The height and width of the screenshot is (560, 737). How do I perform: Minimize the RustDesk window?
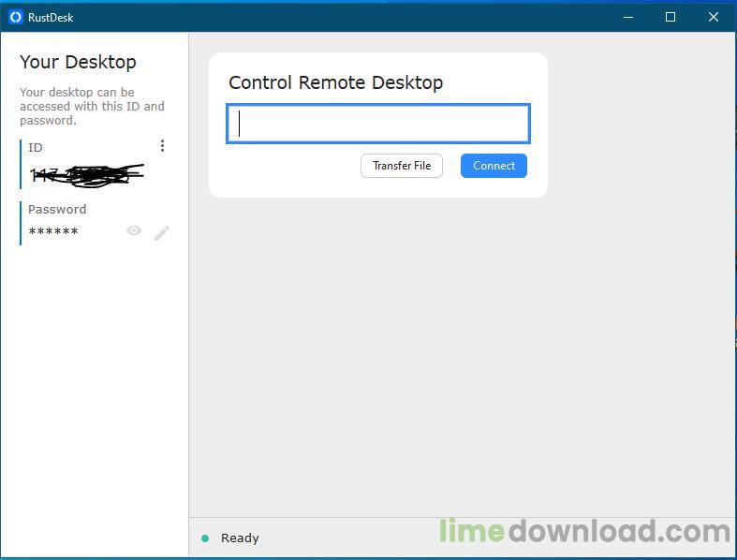pyautogui.click(x=628, y=18)
